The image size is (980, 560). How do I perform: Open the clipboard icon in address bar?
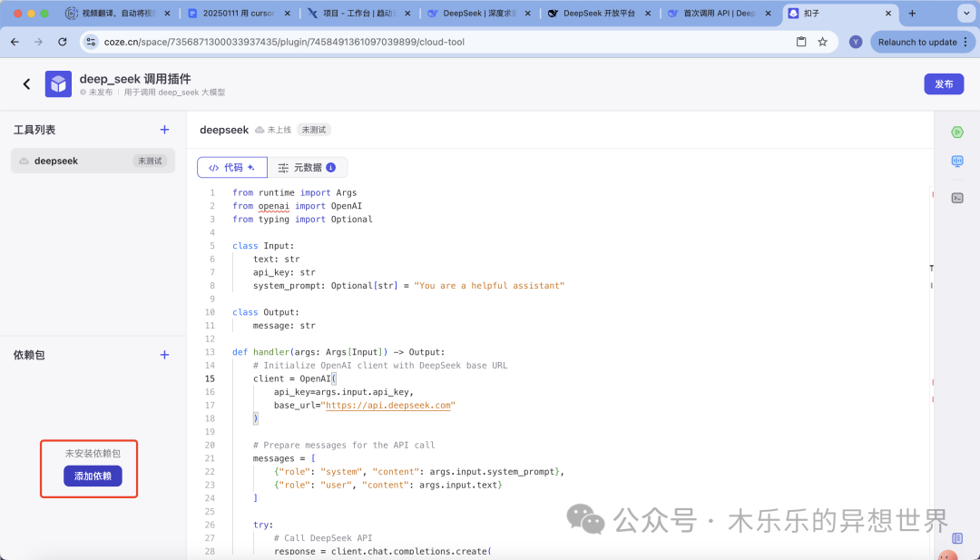click(801, 42)
